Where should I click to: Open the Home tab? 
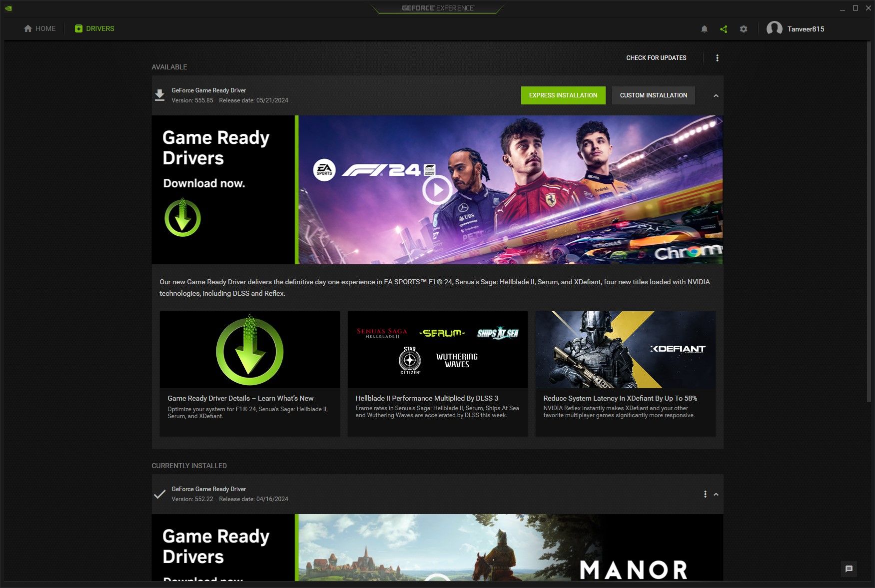[x=39, y=28]
